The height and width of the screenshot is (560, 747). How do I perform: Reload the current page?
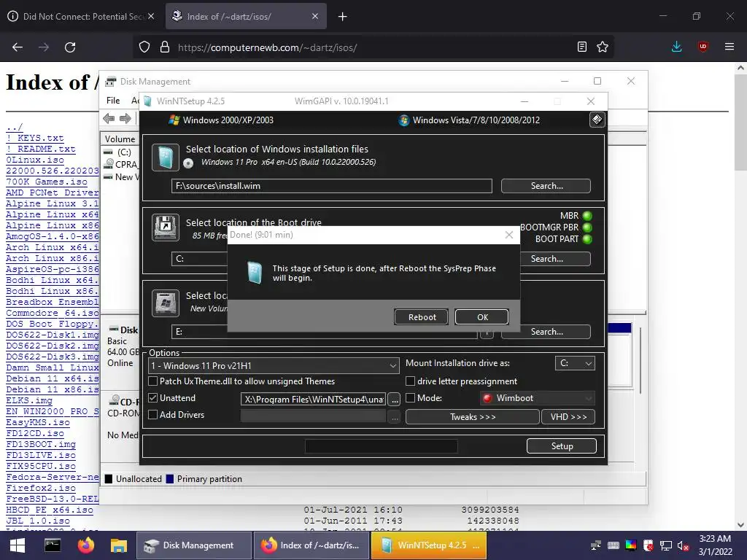[x=70, y=47]
